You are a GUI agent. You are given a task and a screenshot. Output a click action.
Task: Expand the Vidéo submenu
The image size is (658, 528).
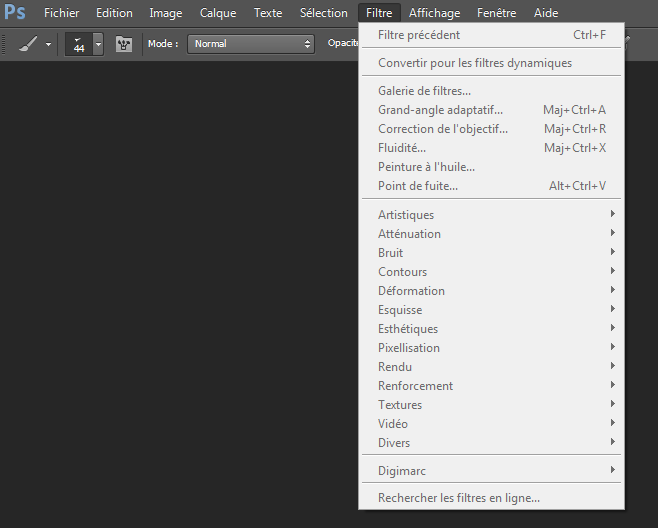click(491, 424)
